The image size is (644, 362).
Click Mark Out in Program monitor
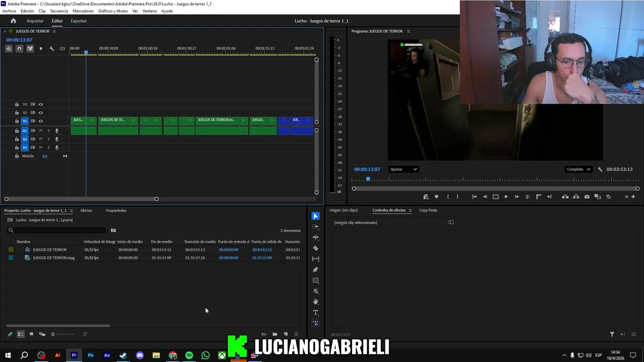click(x=457, y=197)
